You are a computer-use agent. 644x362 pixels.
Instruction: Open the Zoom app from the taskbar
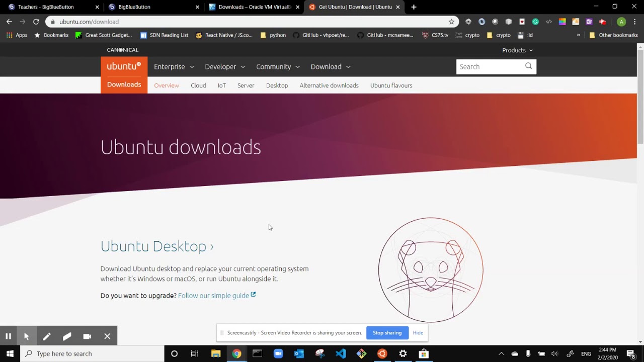click(278, 353)
